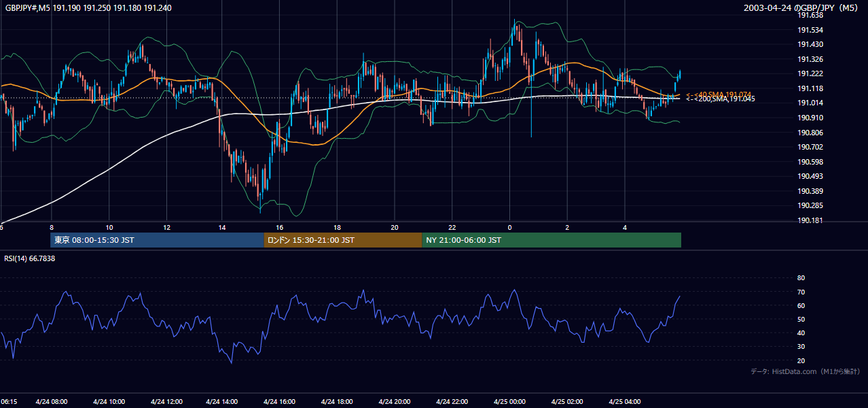Click the 190.598 price axis label
This screenshot has height=408, width=868.
(812, 162)
